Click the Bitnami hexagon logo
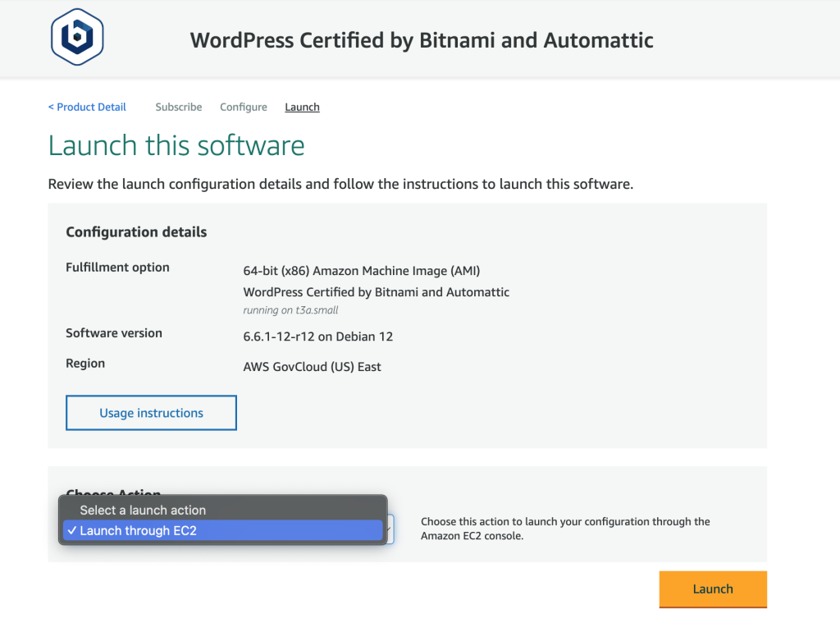 tap(77, 37)
